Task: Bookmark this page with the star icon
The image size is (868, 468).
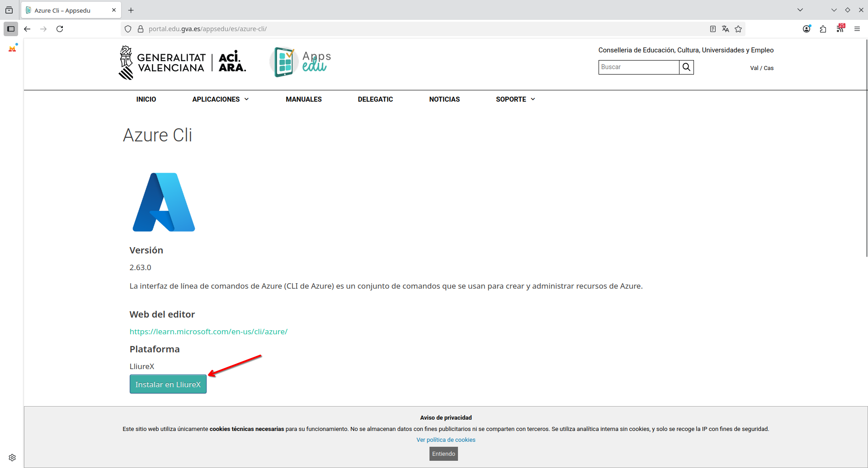Action: [738, 29]
